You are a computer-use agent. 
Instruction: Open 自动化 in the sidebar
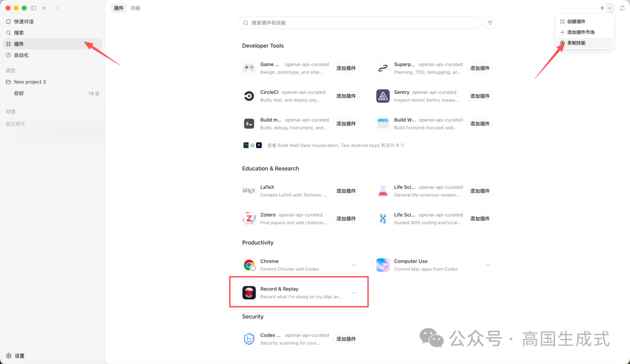click(x=52, y=55)
